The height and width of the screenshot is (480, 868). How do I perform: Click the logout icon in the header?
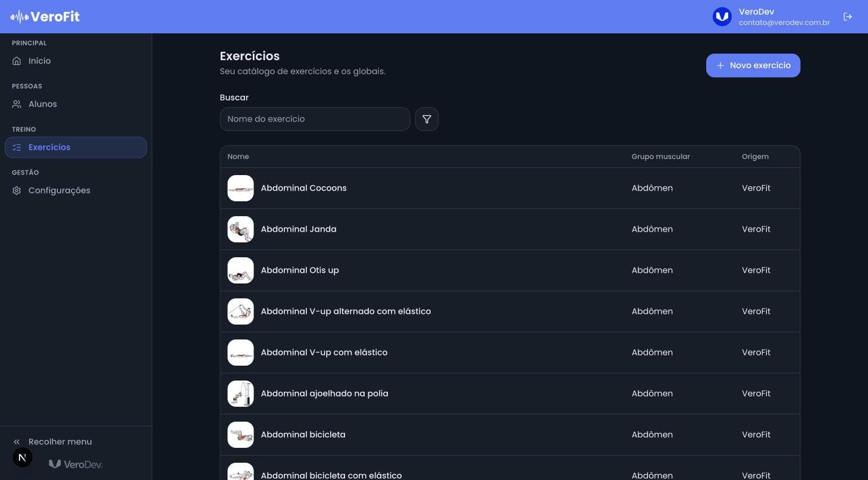pos(848,17)
